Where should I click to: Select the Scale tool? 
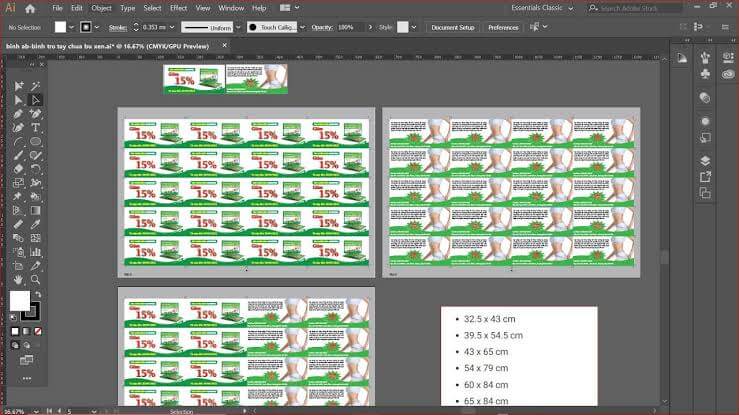pyautogui.click(x=18, y=183)
